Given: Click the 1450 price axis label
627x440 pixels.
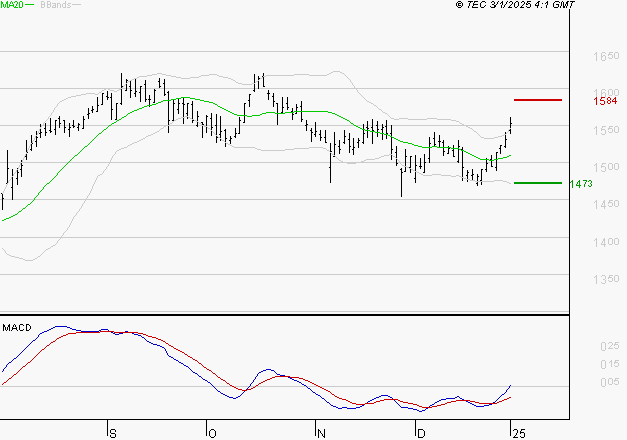Looking at the screenshot, I should coord(606,204).
